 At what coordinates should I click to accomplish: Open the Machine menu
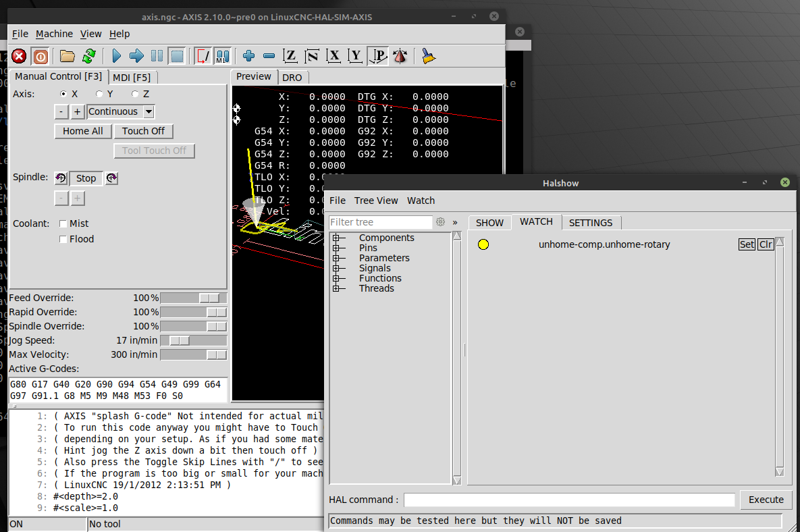click(x=54, y=34)
